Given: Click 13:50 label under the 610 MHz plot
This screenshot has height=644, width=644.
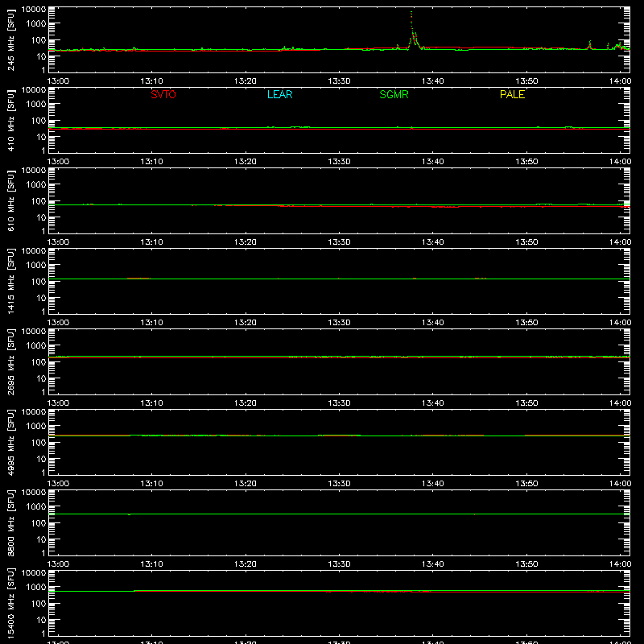Looking at the screenshot, I should (x=526, y=242).
